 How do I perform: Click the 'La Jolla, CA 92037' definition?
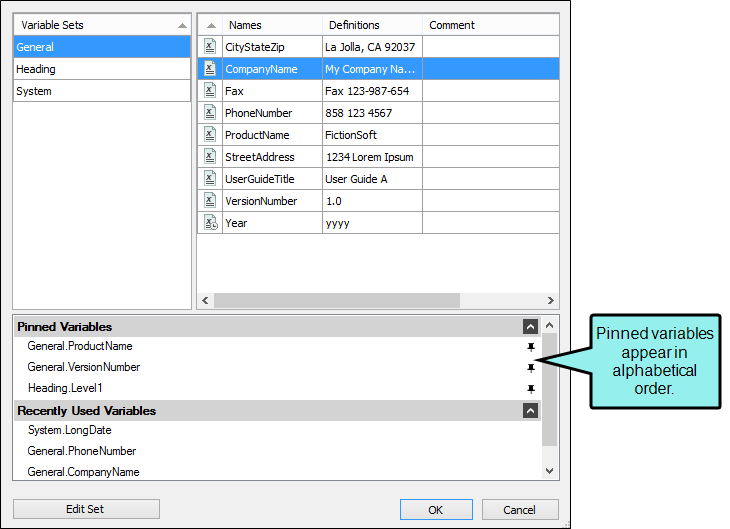tap(370, 47)
